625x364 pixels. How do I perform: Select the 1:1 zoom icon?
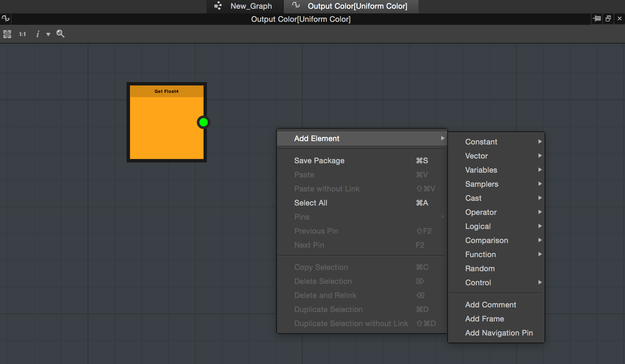pos(22,34)
